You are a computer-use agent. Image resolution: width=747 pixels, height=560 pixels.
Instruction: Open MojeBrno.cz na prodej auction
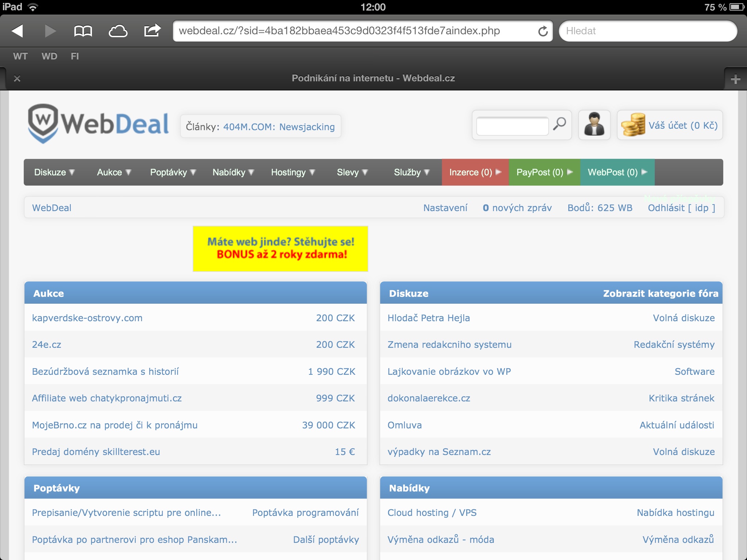click(115, 425)
